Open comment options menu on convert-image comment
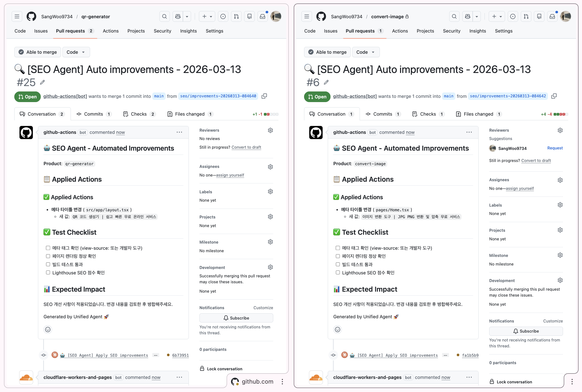Viewport: 582px width, 392px height. (x=469, y=132)
